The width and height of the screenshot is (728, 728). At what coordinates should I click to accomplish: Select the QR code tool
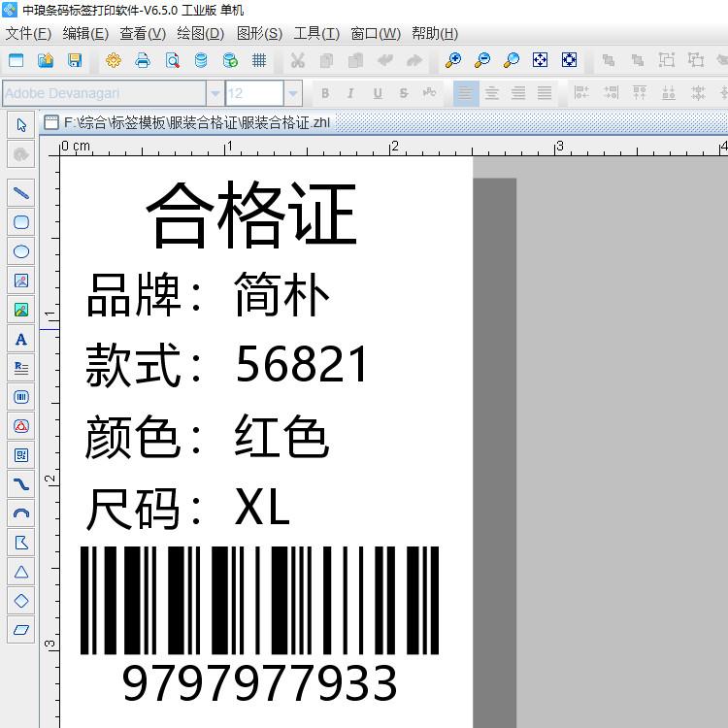click(x=21, y=455)
